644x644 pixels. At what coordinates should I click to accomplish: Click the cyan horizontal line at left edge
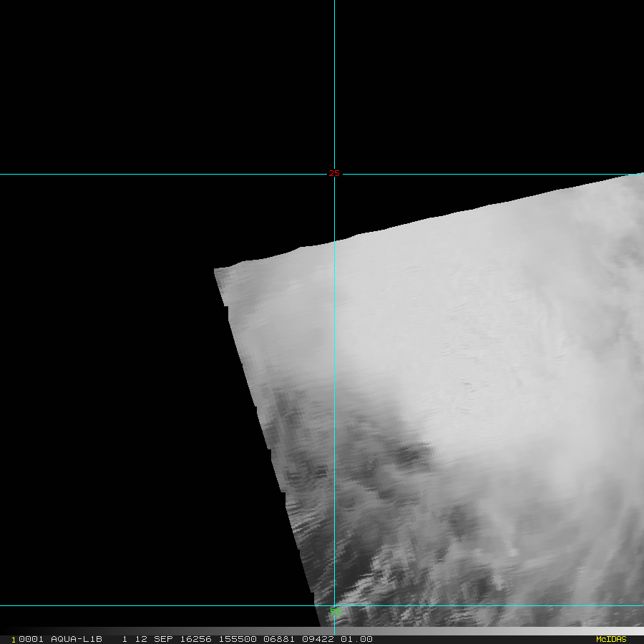(x=4, y=605)
